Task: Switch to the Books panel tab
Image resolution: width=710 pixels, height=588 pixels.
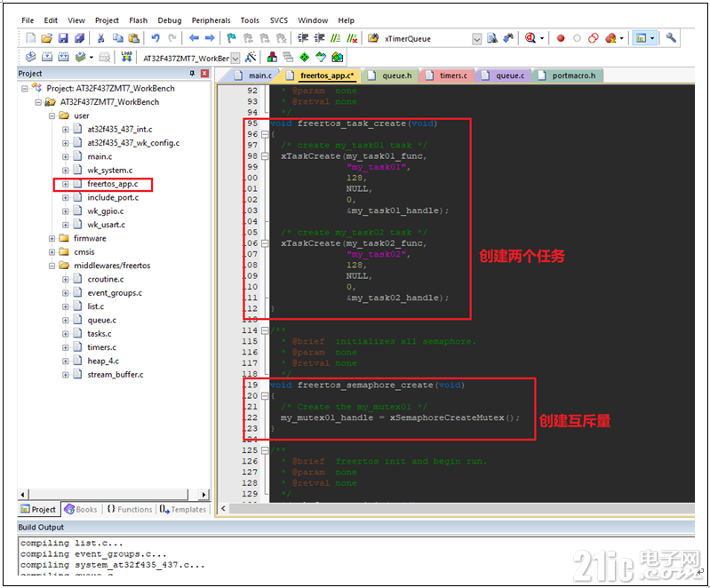Action: pyautogui.click(x=81, y=509)
